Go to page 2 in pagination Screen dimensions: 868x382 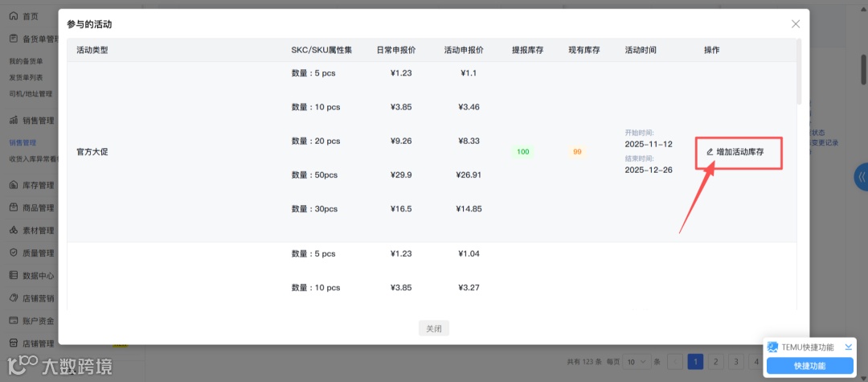tap(716, 362)
